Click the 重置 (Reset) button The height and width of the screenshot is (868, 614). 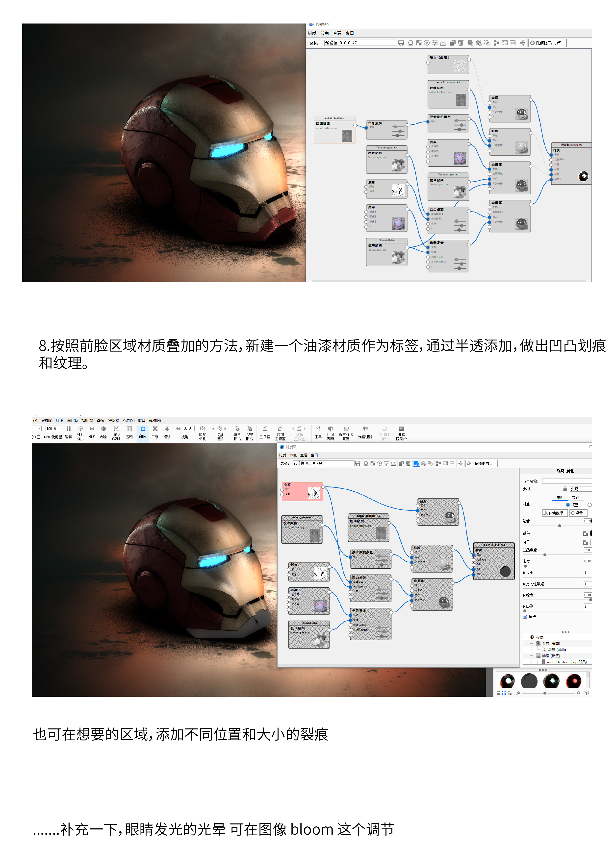578,513
